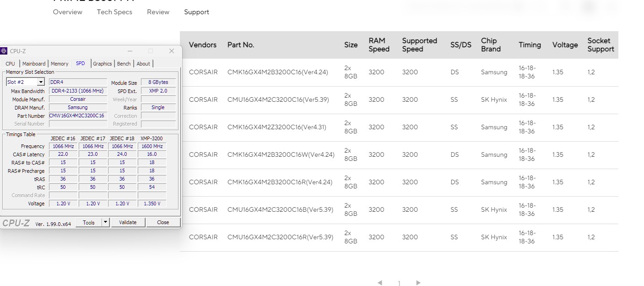The image size is (644, 286).
Task: Expand the Tools dropdown arrow
Action: pos(105,222)
